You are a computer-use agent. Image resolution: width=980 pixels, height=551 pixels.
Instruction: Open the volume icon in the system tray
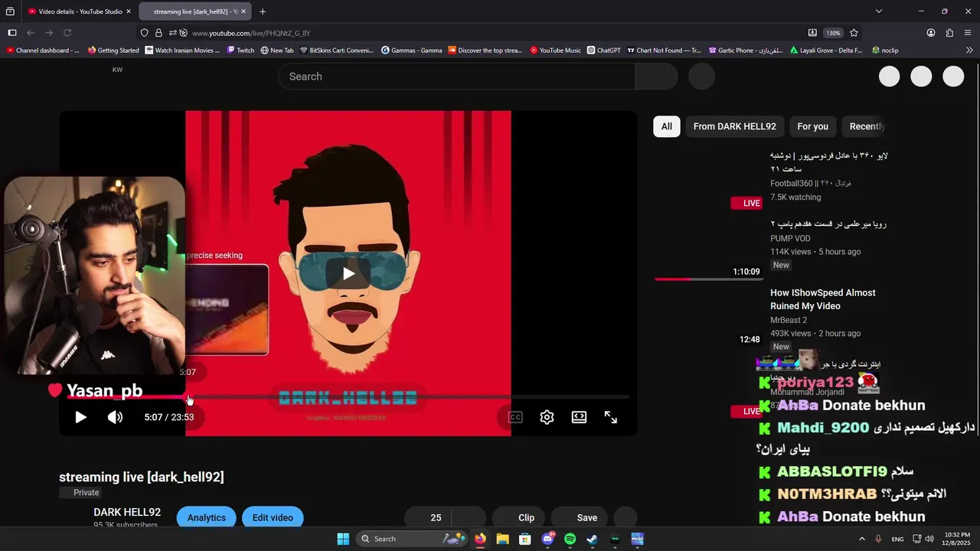(929, 539)
